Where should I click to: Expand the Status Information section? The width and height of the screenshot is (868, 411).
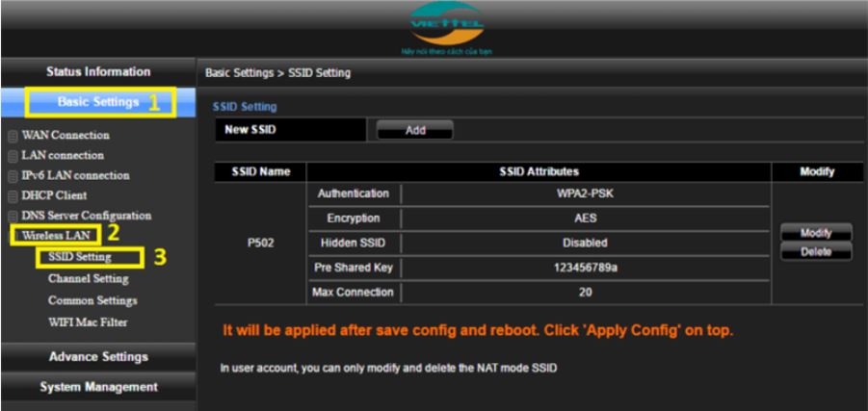point(99,72)
